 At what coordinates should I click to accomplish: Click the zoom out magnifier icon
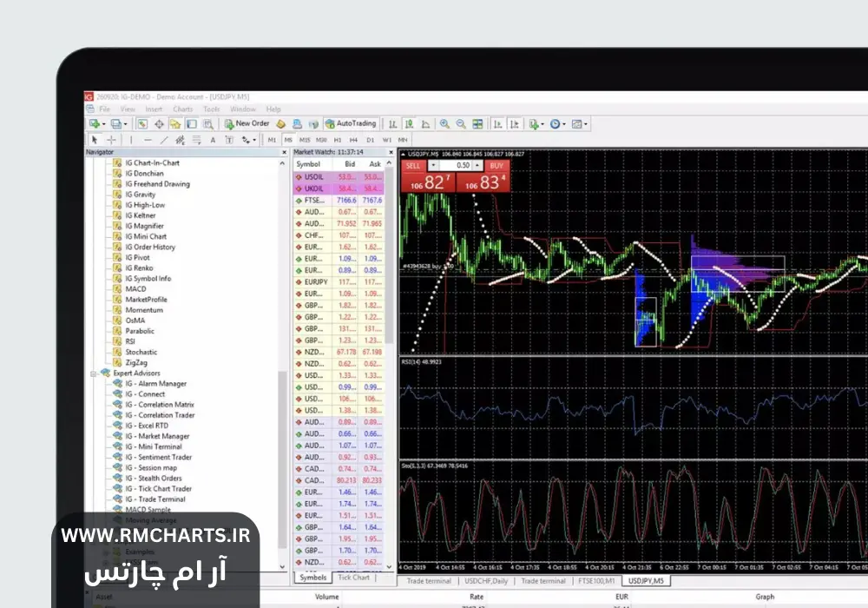(x=460, y=124)
